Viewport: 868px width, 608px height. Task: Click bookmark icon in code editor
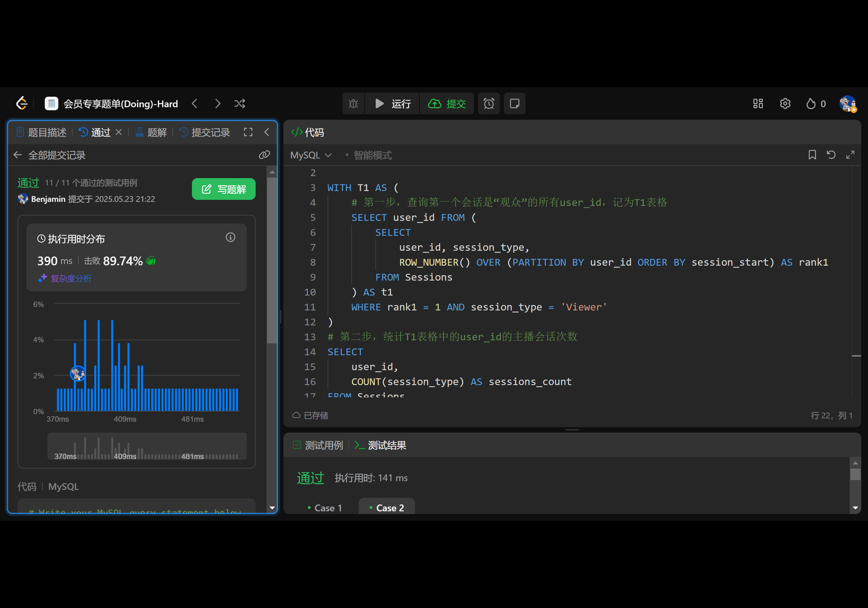812,155
